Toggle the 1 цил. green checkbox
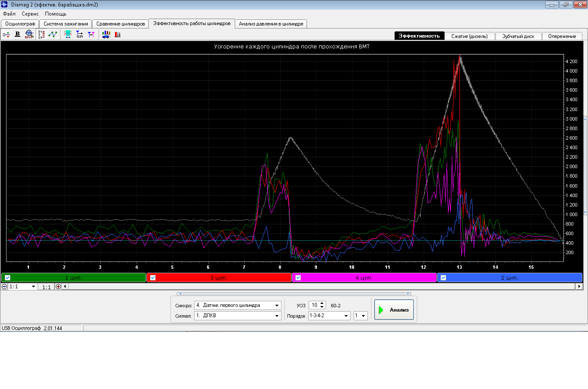The height and width of the screenshot is (389, 588). pos(7,278)
